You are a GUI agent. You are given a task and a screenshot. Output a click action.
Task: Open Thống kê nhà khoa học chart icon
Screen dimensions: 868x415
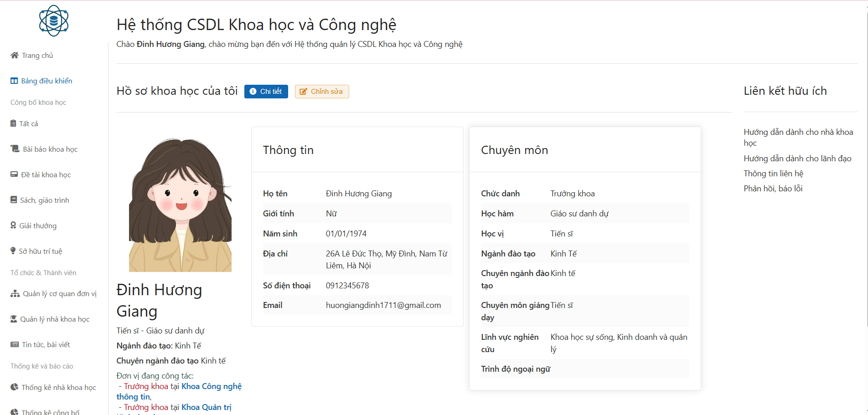tap(14, 387)
